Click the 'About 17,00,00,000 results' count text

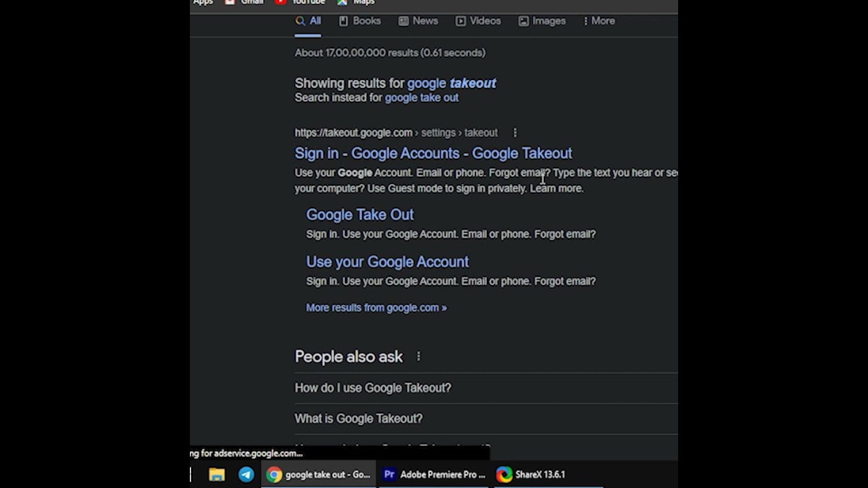pyautogui.click(x=390, y=53)
